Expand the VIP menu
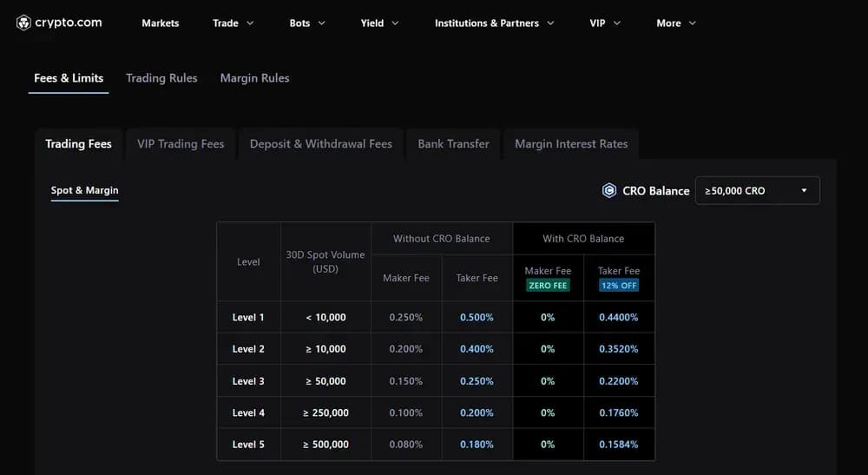 [x=605, y=23]
